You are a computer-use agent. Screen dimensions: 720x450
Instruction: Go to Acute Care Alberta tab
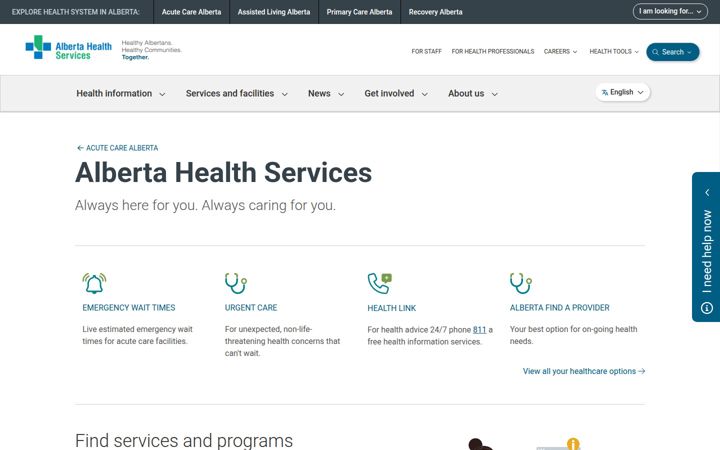pyautogui.click(x=191, y=12)
